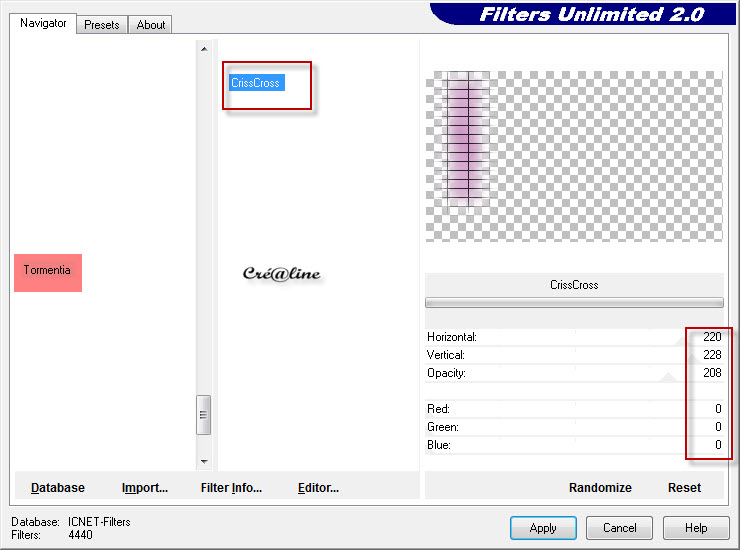
Task: Switch to the Presets tab
Action: click(102, 24)
